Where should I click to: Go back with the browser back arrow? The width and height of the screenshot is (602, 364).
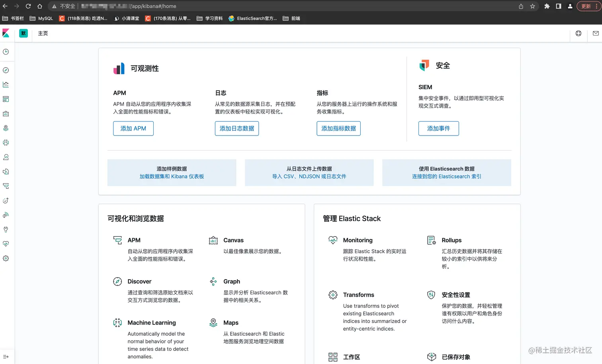5,6
